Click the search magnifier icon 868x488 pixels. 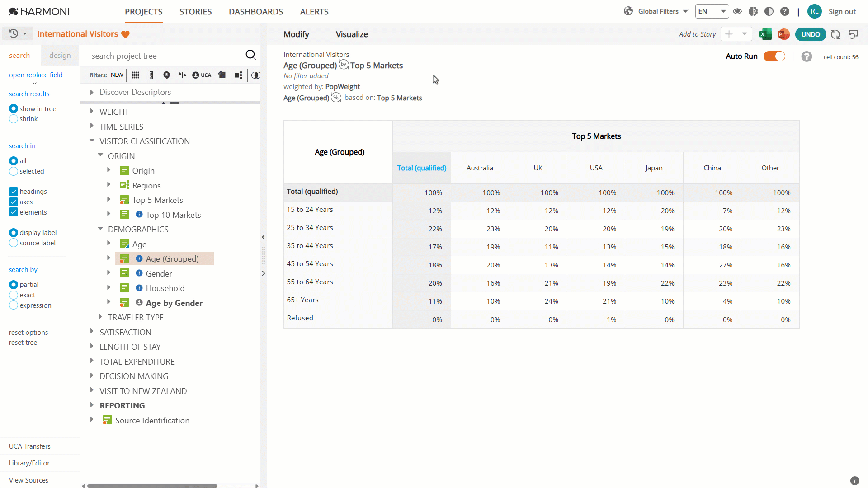[250, 55]
